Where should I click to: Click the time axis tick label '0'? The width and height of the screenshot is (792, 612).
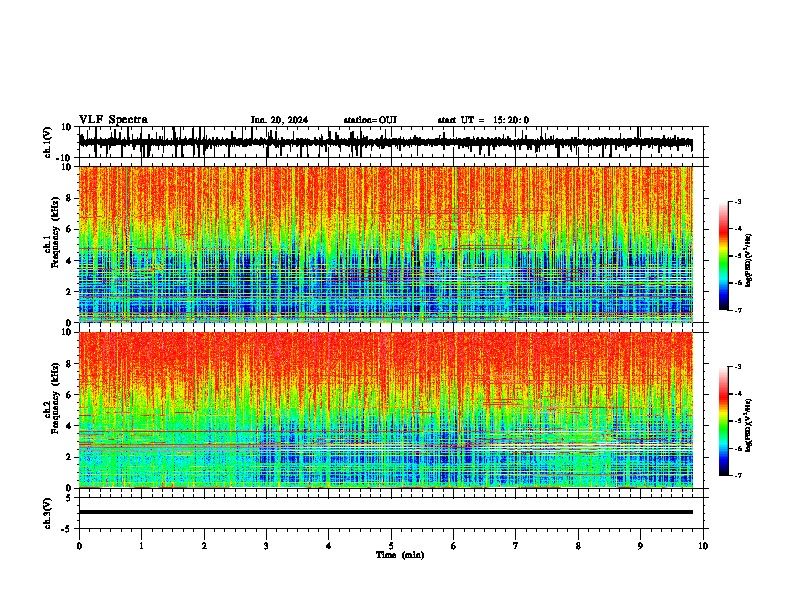pyautogui.click(x=79, y=546)
